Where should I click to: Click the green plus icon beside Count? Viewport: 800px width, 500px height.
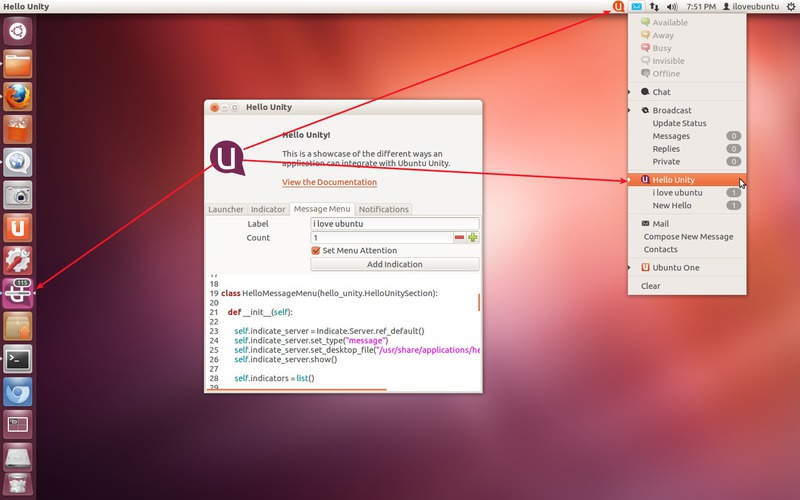click(x=473, y=237)
